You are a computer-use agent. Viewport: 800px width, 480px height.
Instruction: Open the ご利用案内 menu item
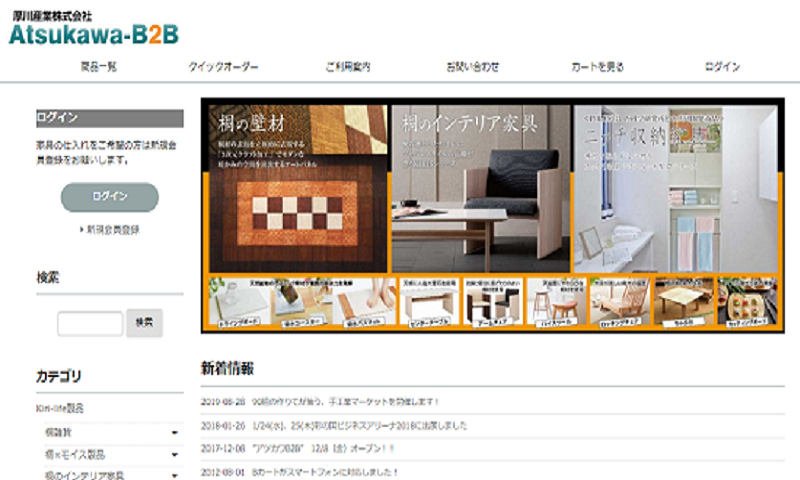pos(348,67)
